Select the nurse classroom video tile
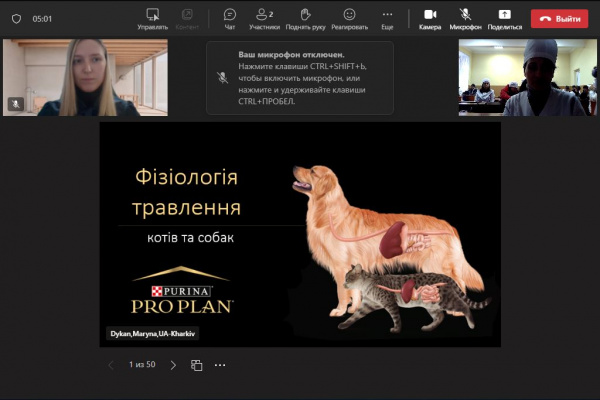The height and width of the screenshot is (400, 600). click(528, 77)
